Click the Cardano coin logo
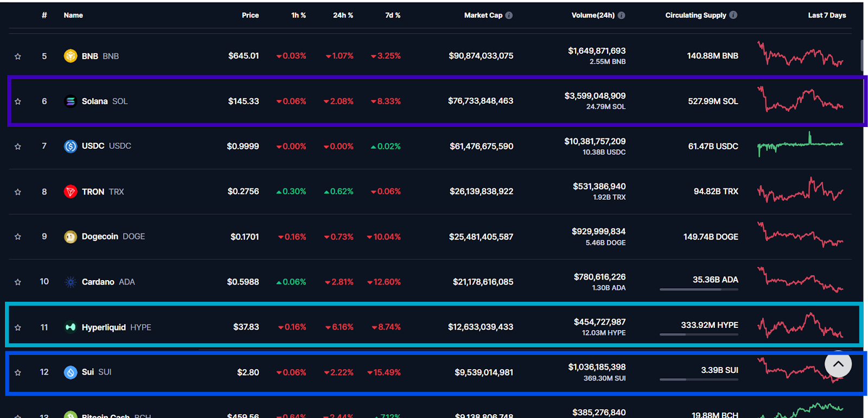The width and height of the screenshot is (868, 418). tap(71, 282)
